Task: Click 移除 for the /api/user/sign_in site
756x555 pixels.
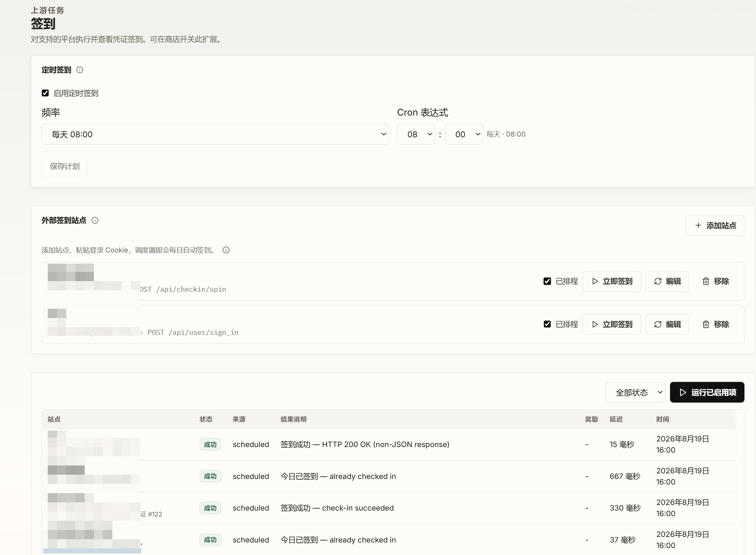Action: point(716,324)
